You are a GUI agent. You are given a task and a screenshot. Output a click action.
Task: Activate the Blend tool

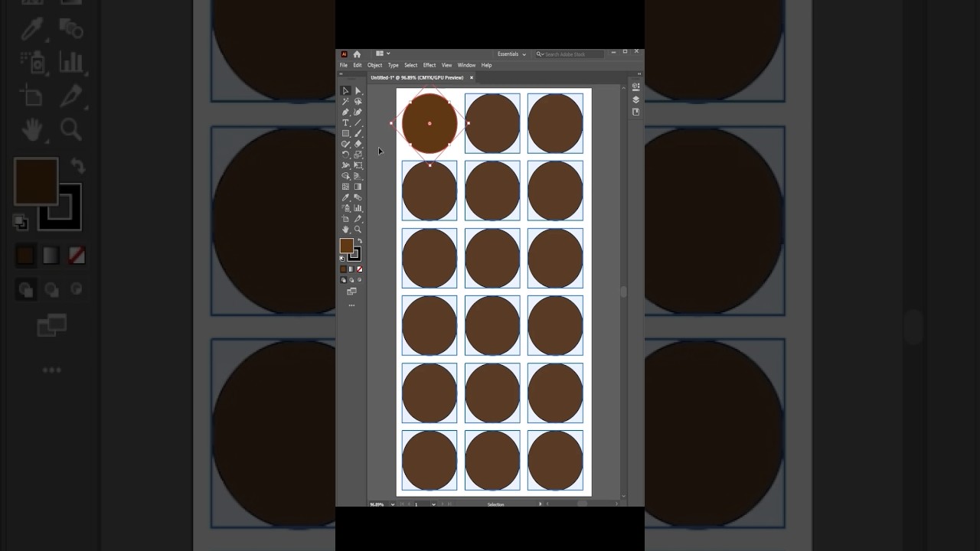(x=358, y=197)
